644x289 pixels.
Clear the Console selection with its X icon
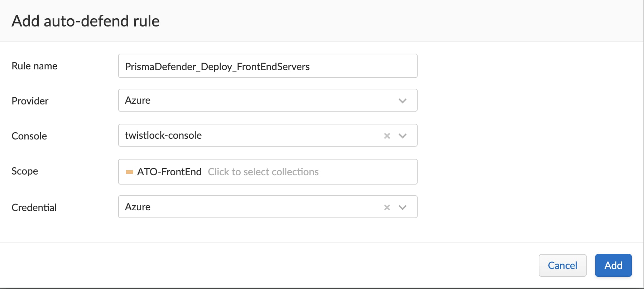pyautogui.click(x=387, y=136)
